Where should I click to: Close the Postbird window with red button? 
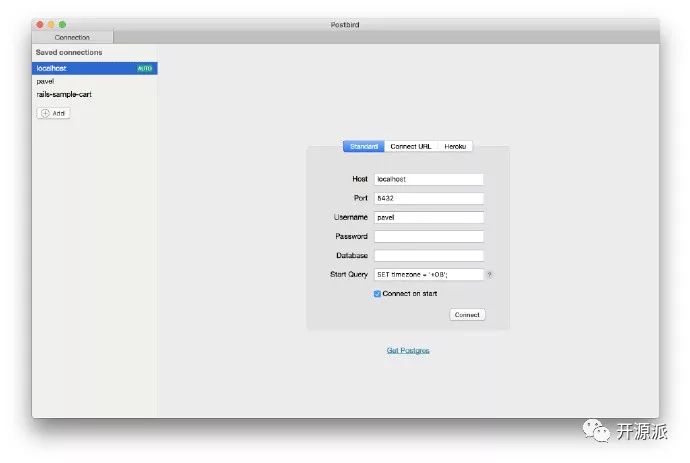[x=40, y=25]
